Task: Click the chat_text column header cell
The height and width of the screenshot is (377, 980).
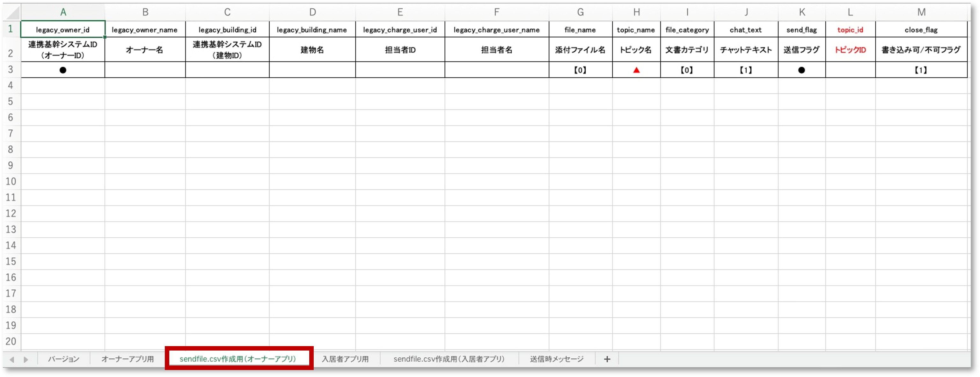Action: [746, 29]
